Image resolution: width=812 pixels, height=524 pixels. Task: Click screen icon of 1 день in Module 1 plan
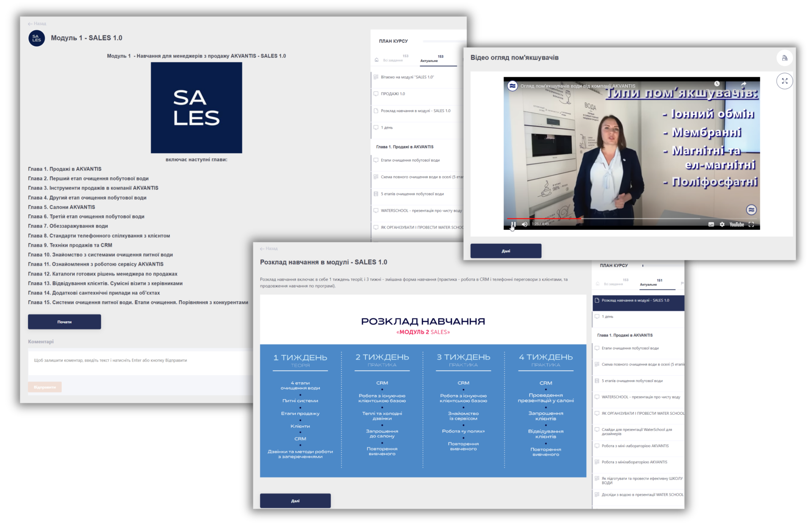[x=376, y=127]
